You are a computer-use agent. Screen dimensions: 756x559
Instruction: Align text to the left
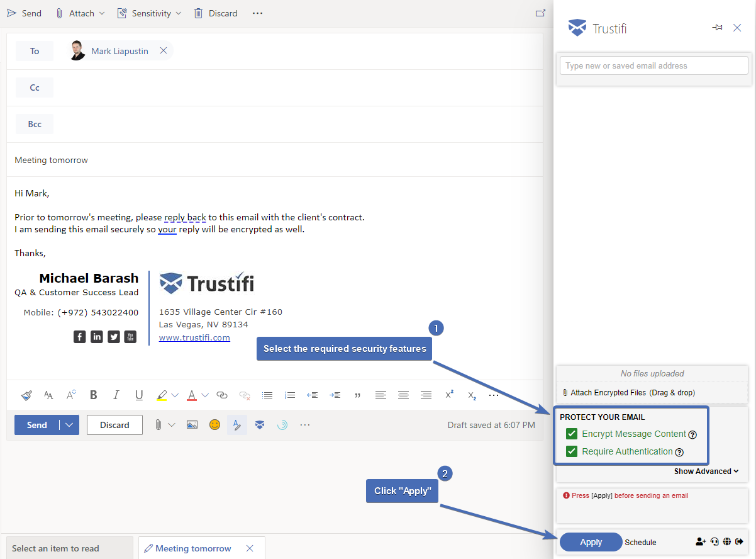[381, 395]
